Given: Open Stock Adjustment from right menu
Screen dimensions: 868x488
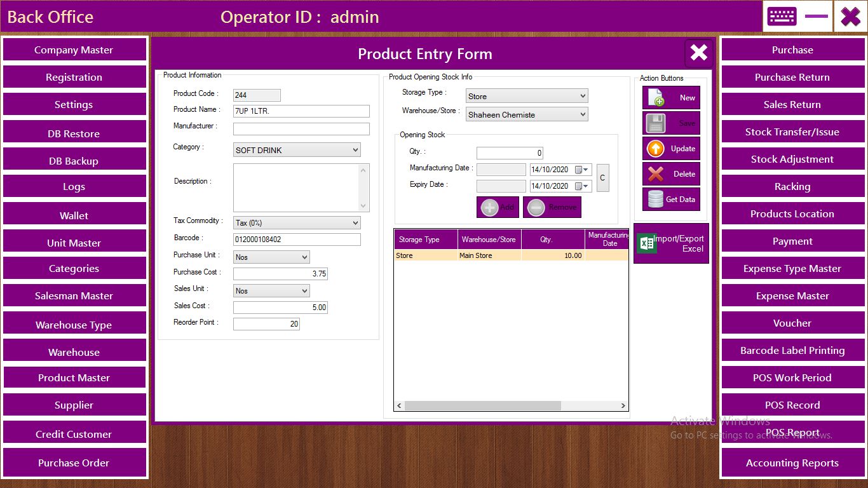Looking at the screenshot, I should [792, 159].
